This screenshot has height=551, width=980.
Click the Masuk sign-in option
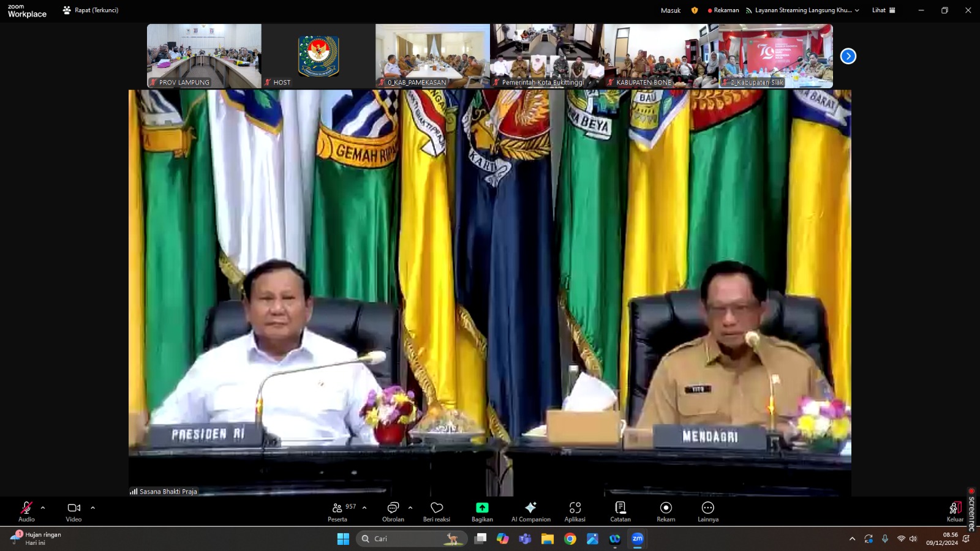671,10
